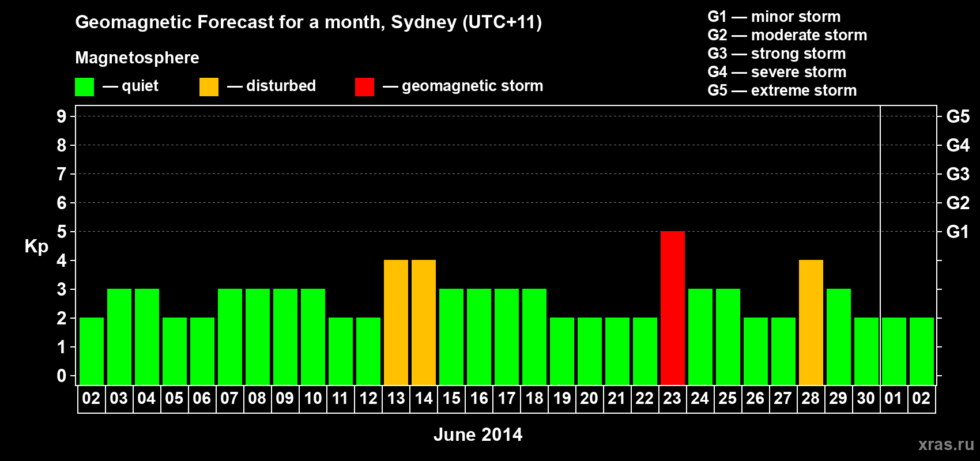This screenshot has width=980, height=461.
Task: Select the orange bar for June 28
Action: coord(811,322)
